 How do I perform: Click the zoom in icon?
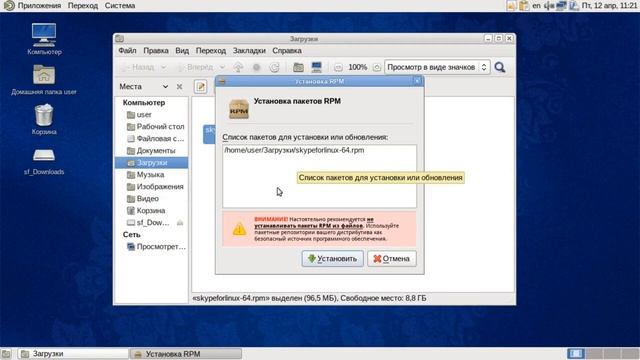pyautogui.click(x=377, y=67)
